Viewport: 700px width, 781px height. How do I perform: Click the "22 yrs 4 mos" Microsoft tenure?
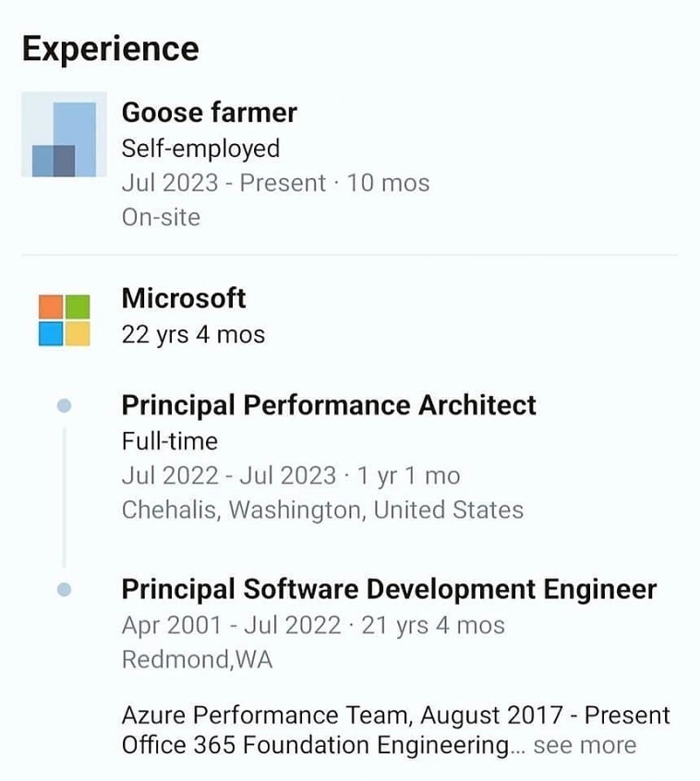coord(193,334)
